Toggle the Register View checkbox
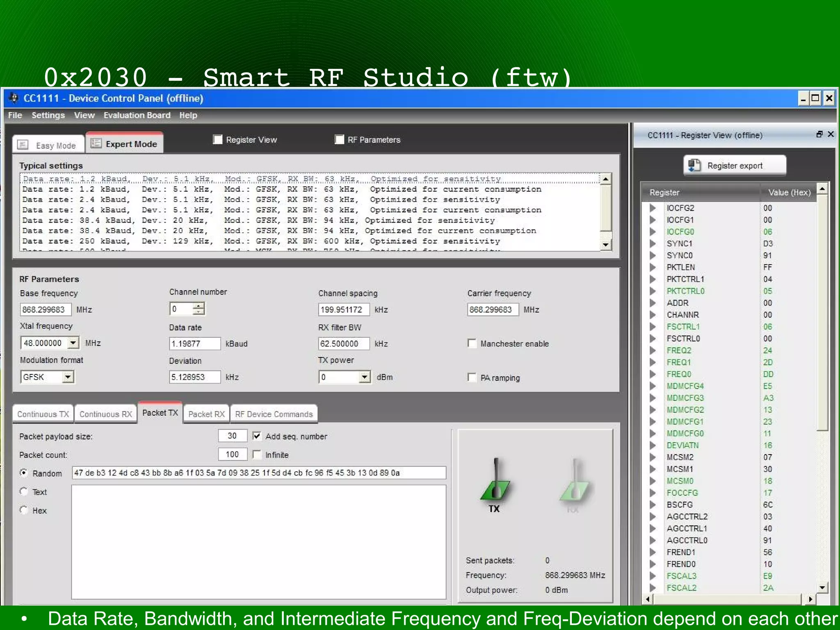Screen dimensions: 840x630 218,140
